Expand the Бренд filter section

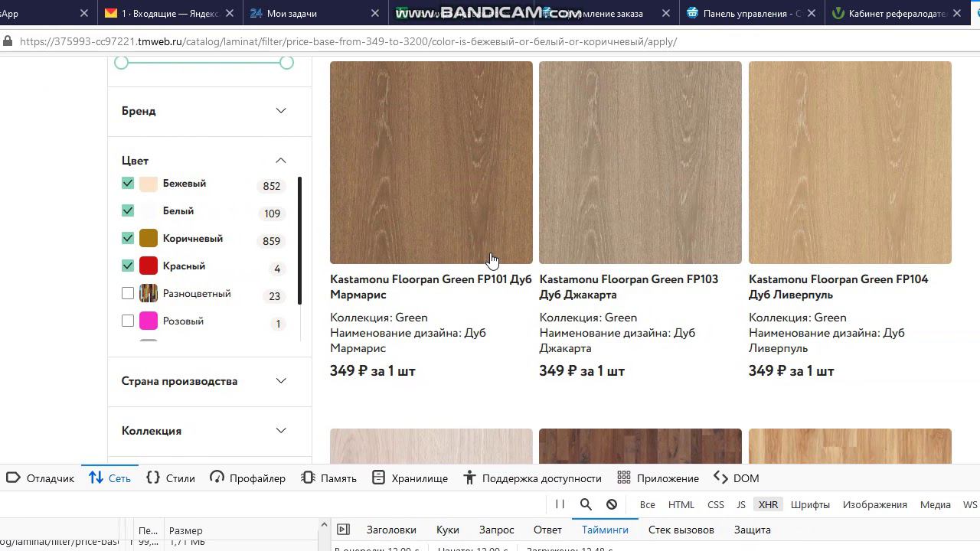click(x=204, y=111)
